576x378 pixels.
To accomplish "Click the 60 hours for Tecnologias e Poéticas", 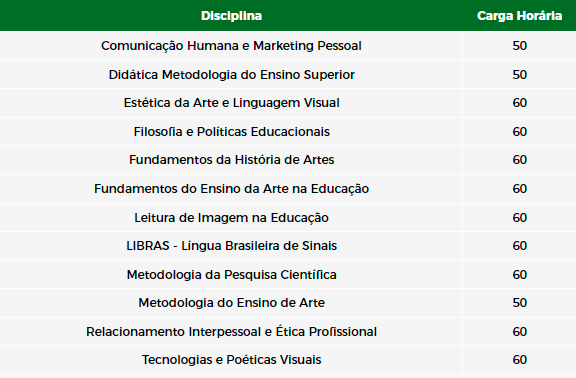I will [519, 359].
